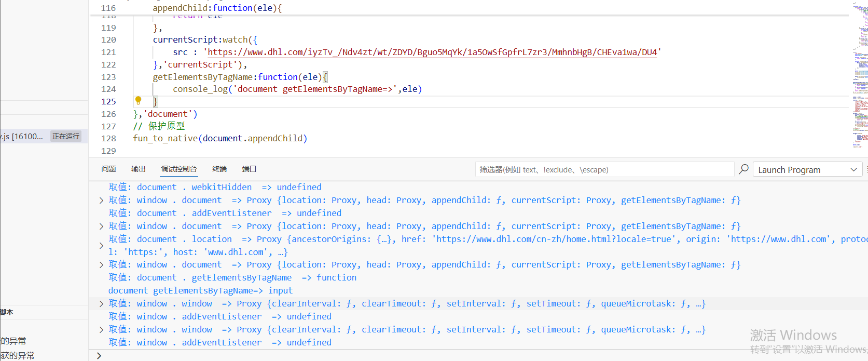The width and height of the screenshot is (868, 361).
Task: Click the sticky appendChild function header line
Action: [x=217, y=8]
